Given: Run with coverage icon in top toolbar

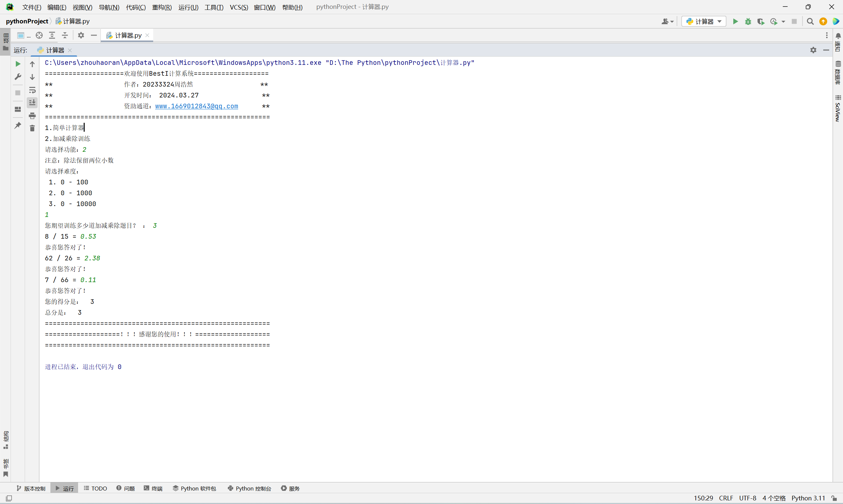Looking at the screenshot, I should (x=761, y=22).
